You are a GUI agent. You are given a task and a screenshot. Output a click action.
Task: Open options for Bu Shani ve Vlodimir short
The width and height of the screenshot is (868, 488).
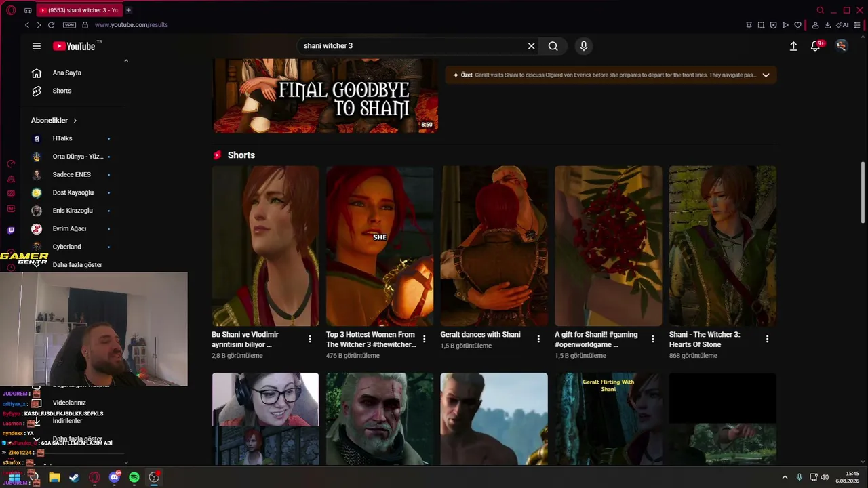[310, 339]
